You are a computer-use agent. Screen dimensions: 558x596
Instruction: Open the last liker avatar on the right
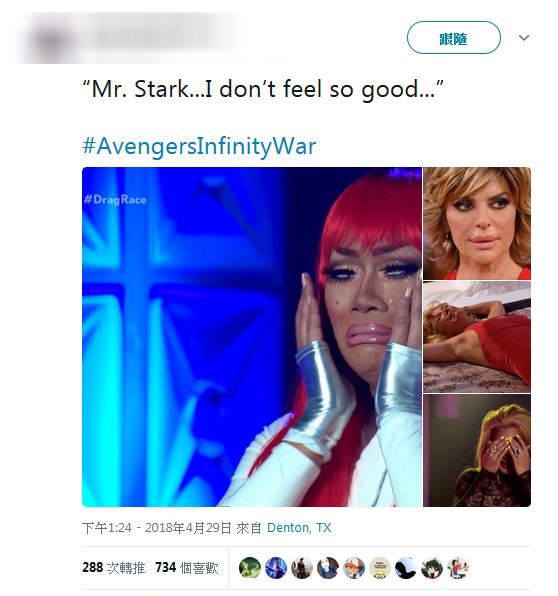(x=458, y=568)
